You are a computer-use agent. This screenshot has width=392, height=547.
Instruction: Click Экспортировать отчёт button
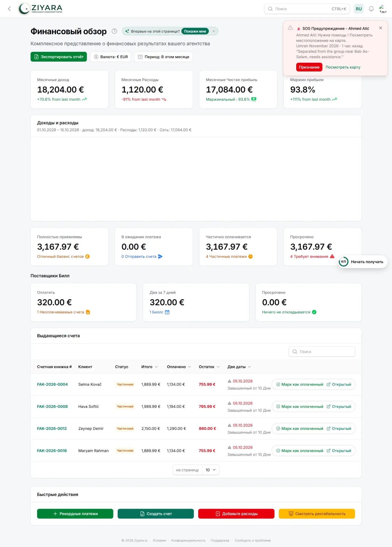click(x=59, y=57)
